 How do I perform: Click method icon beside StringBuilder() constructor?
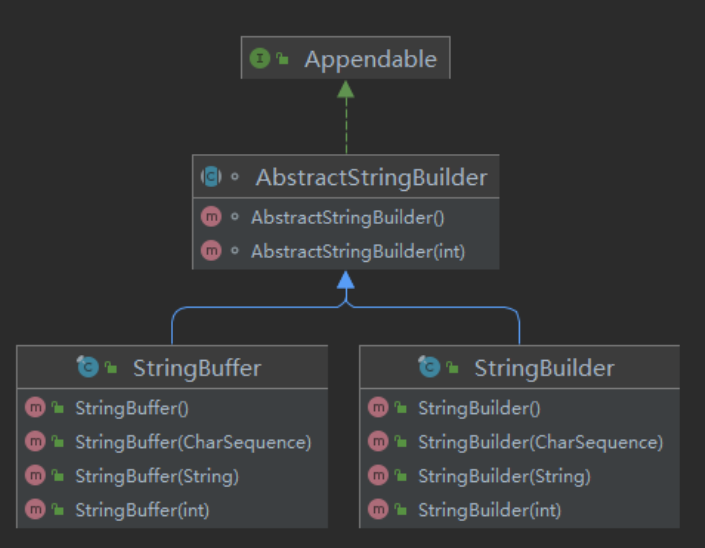378,407
